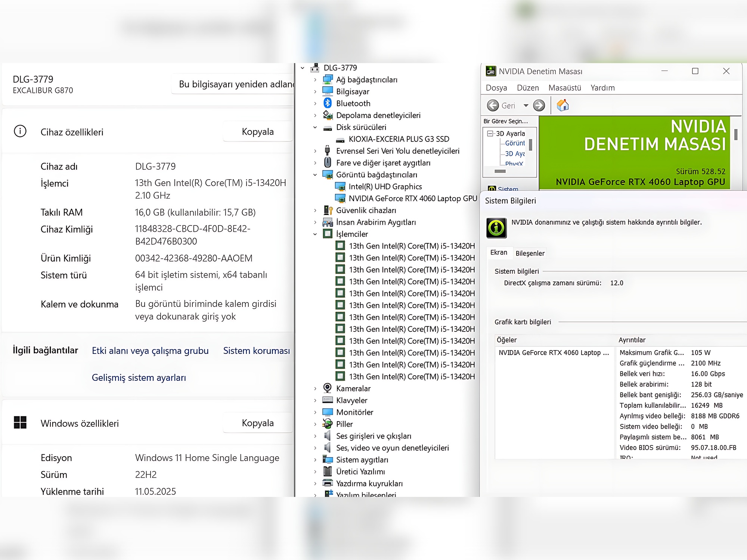Click the Bellek bant genişliği detail row
The width and height of the screenshot is (747, 560).
[681, 395]
